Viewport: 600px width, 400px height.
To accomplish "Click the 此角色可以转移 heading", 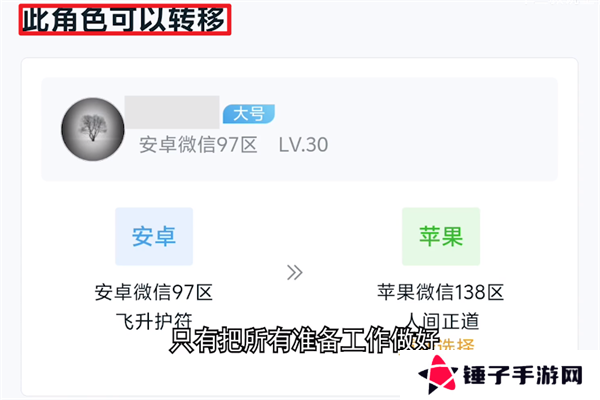I will (125, 20).
